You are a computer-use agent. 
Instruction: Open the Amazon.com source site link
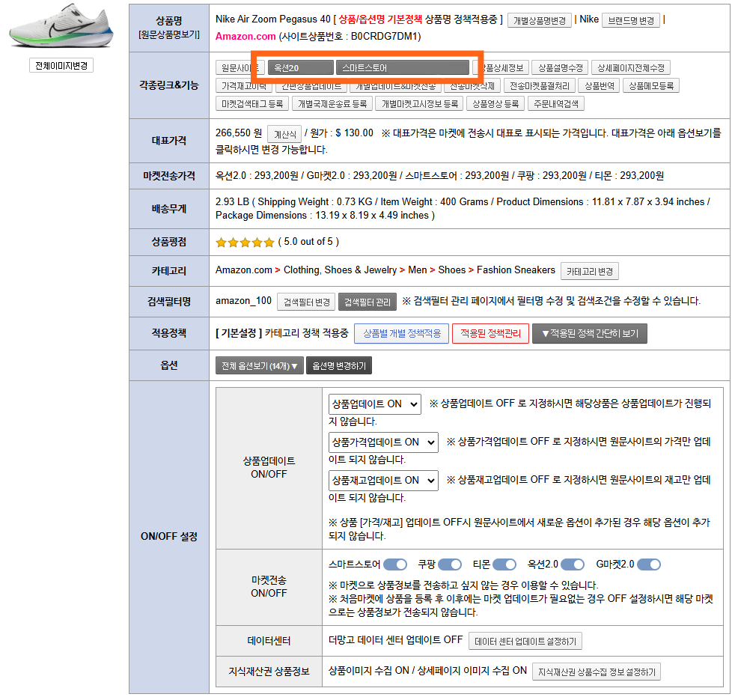[x=246, y=36]
